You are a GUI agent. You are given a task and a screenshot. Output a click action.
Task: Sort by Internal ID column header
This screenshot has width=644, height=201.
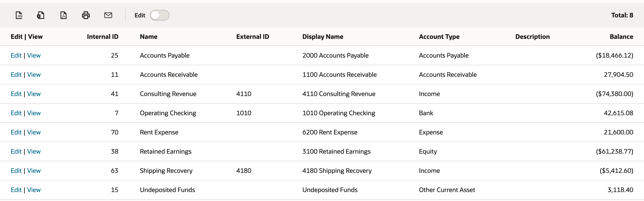(102, 37)
